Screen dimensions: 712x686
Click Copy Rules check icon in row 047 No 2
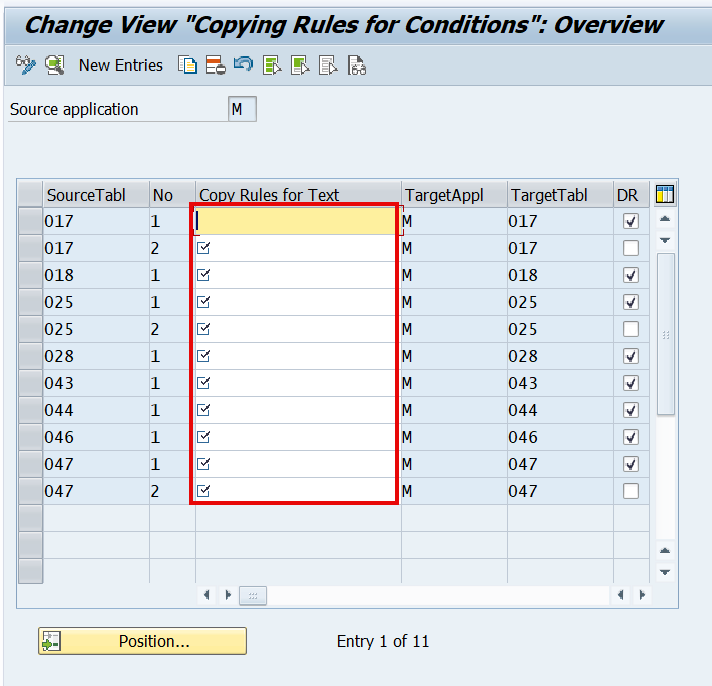click(203, 491)
